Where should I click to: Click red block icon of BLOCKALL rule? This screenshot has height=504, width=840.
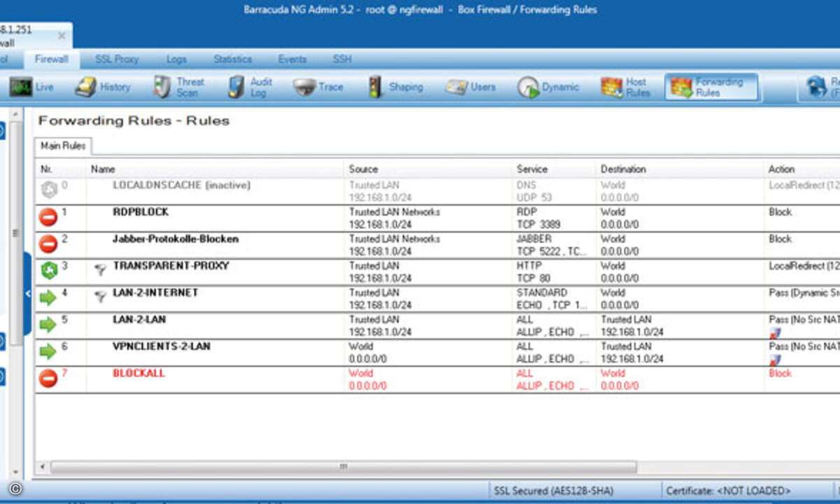coord(48,379)
